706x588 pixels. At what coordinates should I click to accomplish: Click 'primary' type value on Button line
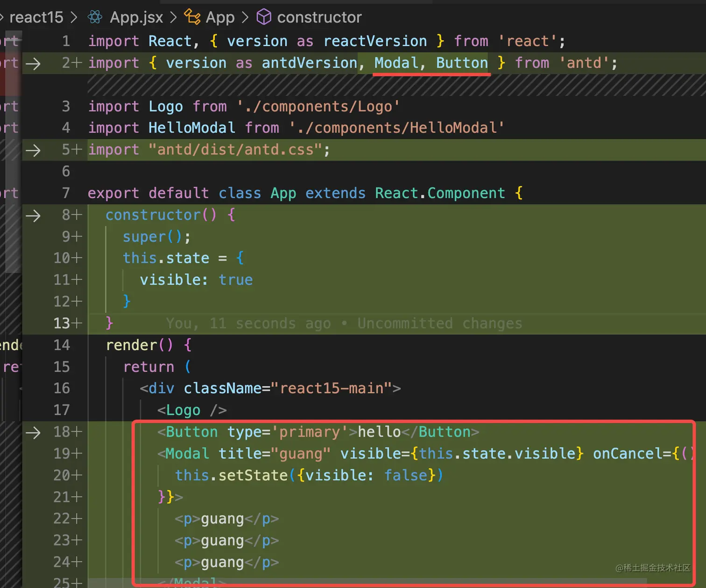(310, 432)
